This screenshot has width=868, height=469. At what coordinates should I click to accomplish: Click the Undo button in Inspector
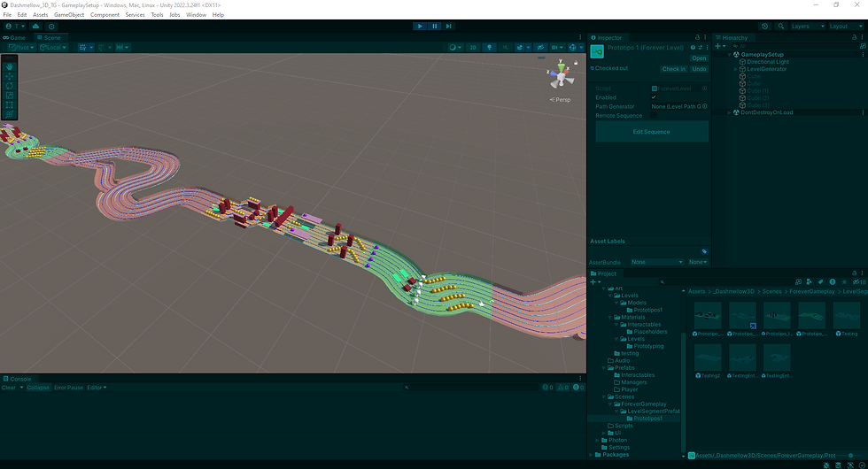[699, 69]
